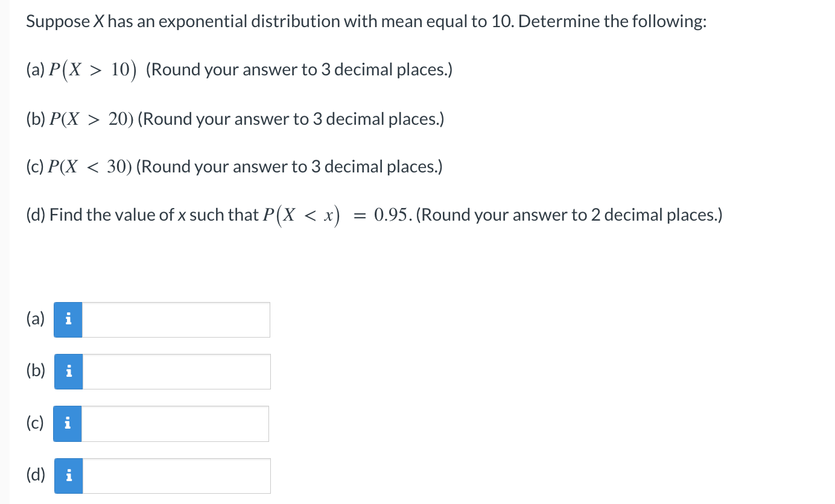Image resolution: width=835 pixels, height=504 pixels.
Task: Show information for the P(X > 20) answer
Action: click(x=68, y=371)
